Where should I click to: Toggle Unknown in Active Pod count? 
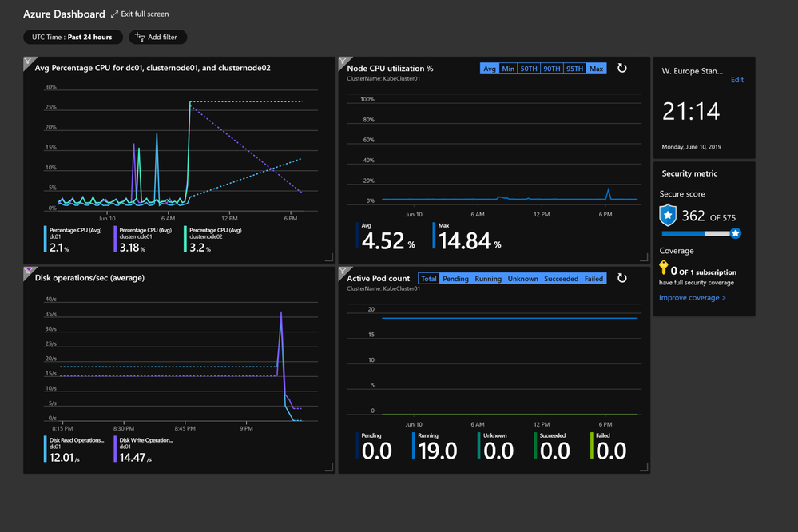522,279
